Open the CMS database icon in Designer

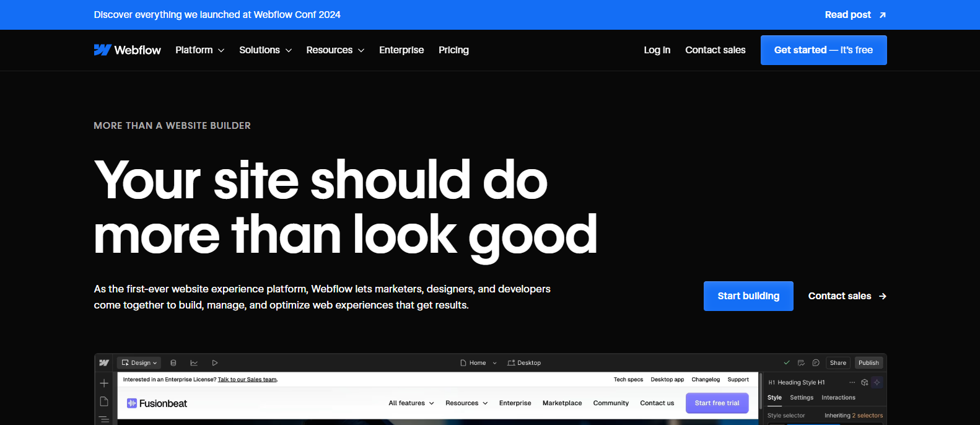pos(173,363)
